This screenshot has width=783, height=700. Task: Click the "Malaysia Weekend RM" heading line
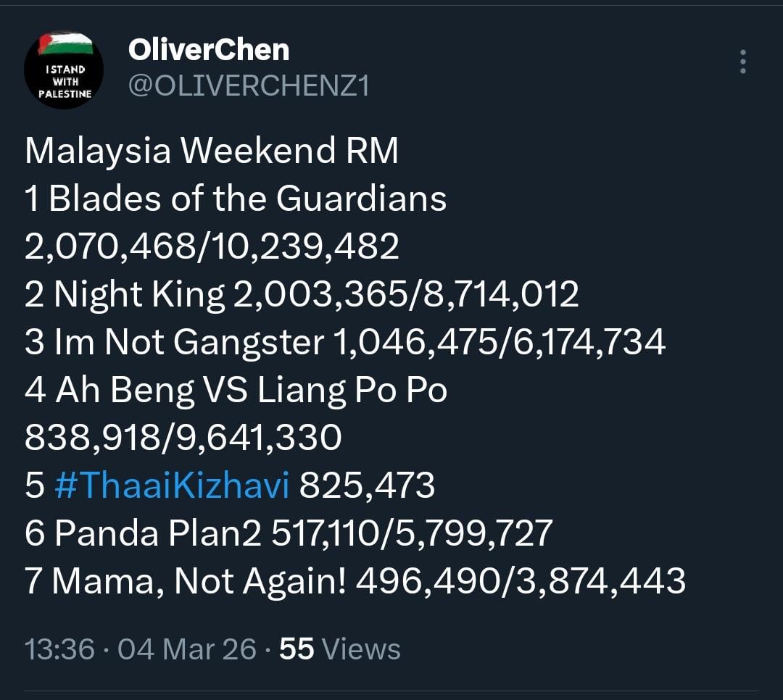click(x=212, y=151)
